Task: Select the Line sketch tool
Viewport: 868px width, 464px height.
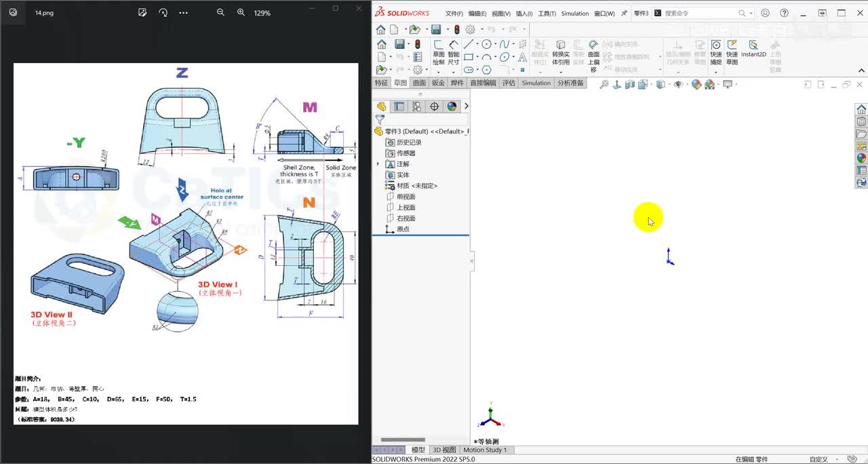Action: pyautogui.click(x=469, y=44)
